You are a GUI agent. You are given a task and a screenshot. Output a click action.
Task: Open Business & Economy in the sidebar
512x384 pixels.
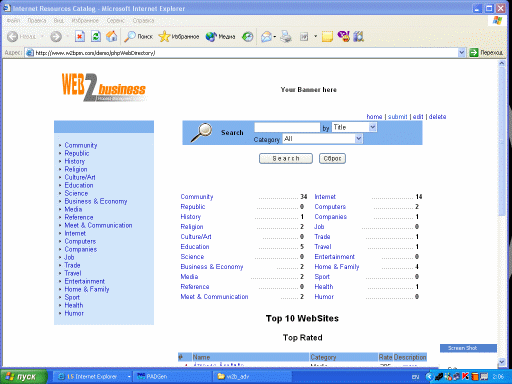pos(96,201)
